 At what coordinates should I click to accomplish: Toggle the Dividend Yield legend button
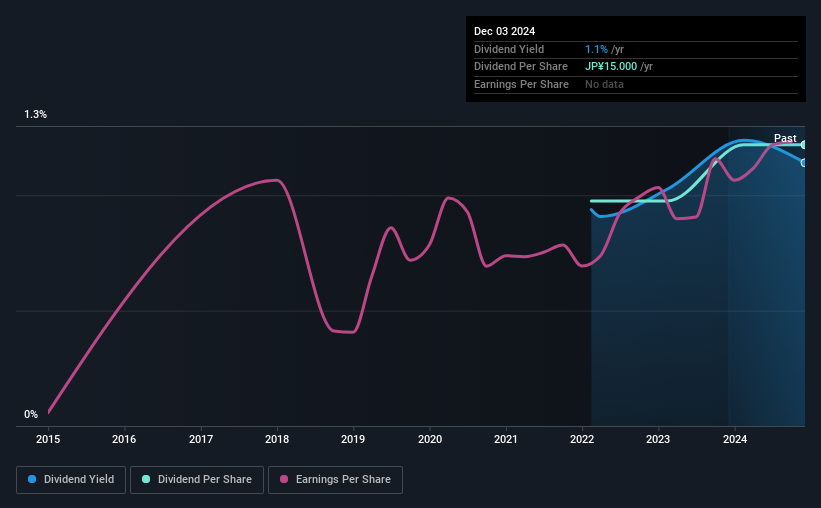[71, 480]
